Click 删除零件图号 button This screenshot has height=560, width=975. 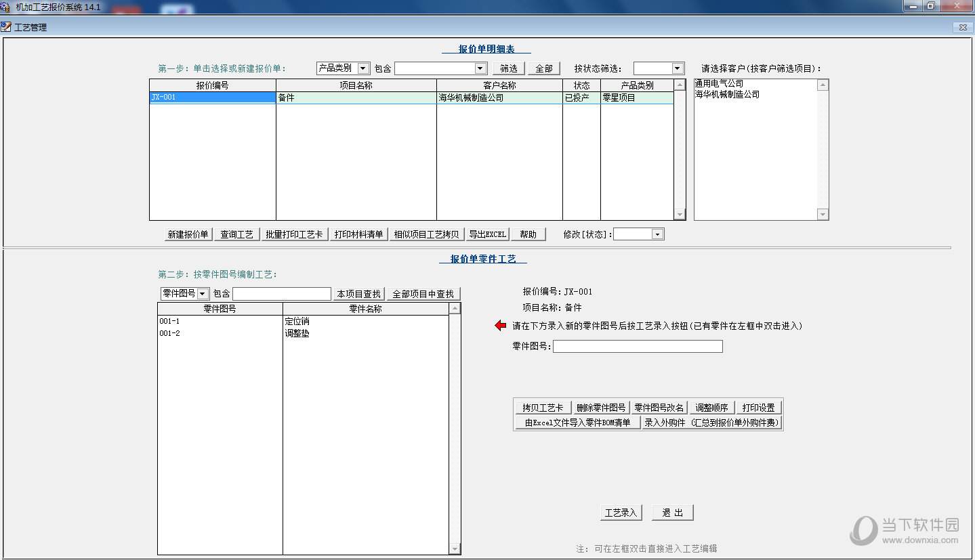click(x=601, y=408)
